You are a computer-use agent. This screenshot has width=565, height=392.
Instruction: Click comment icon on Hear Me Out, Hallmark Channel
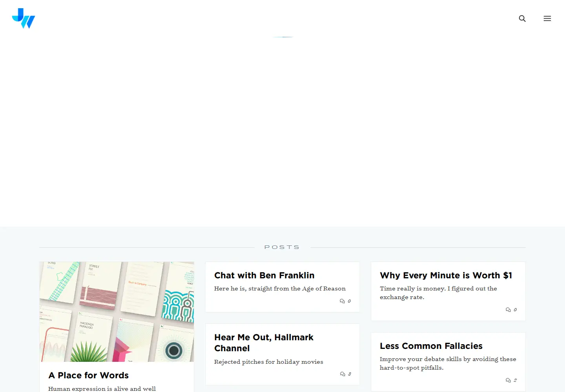(343, 374)
